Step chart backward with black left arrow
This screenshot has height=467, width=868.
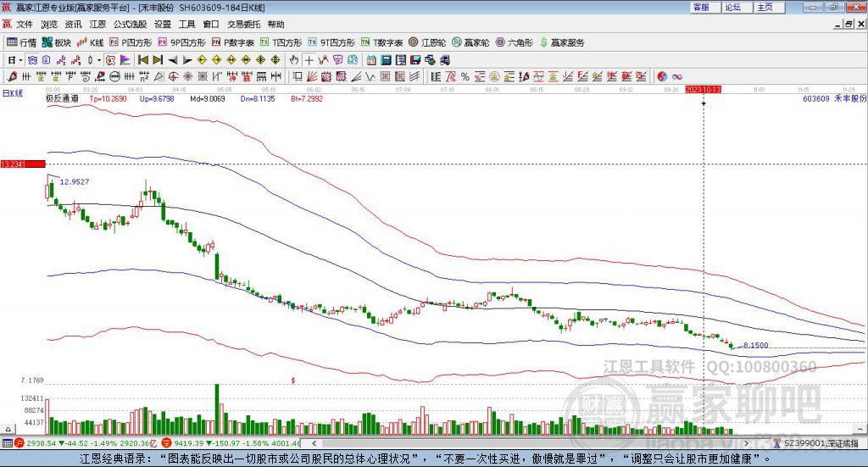click(173, 60)
